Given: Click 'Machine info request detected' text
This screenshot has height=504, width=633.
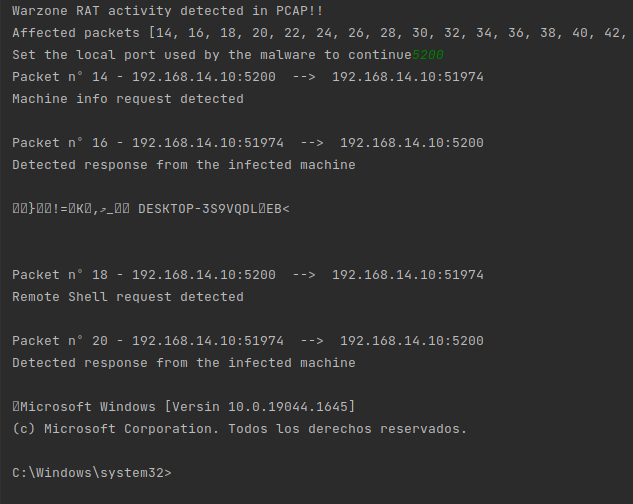Looking at the screenshot, I should [128, 99].
